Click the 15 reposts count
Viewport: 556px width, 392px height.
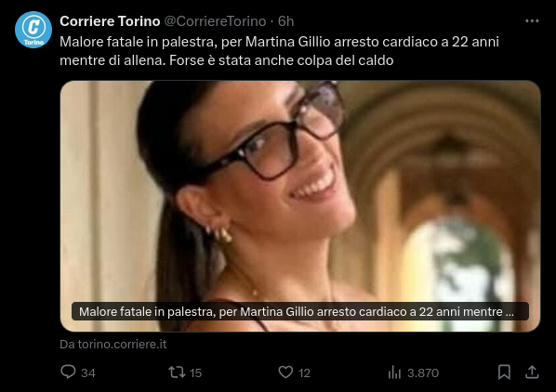tap(195, 372)
